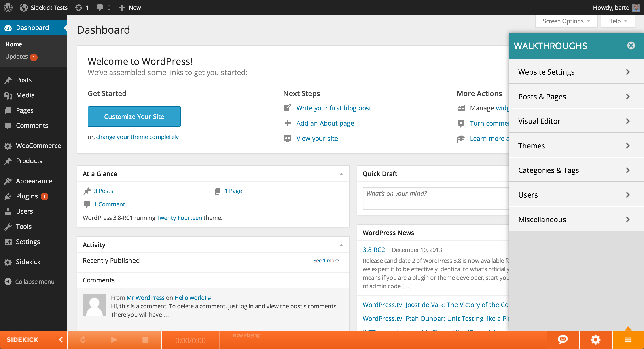Collapse the Sidekick bar arrow

coord(61,340)
